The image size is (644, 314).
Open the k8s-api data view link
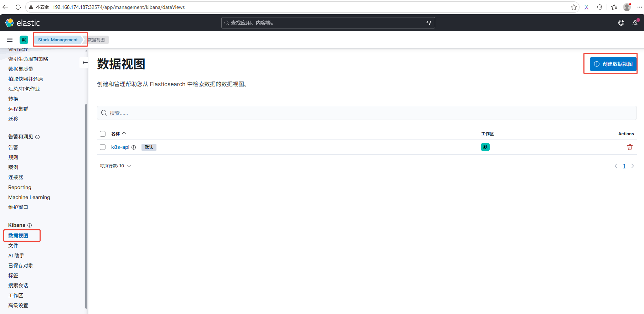click(120, 147)
